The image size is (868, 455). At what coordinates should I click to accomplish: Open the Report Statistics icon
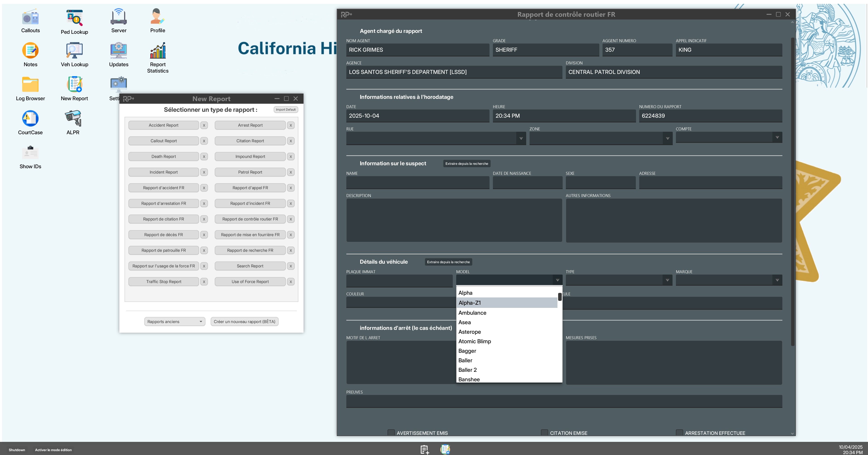(158, 51)
